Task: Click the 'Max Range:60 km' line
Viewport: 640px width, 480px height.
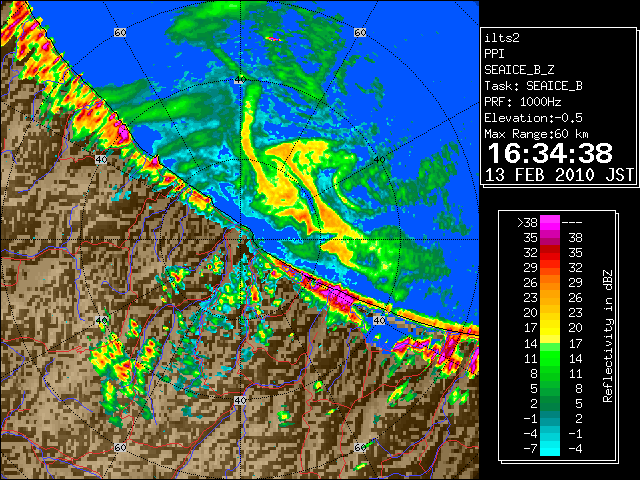Action: (x=537, y=134)
